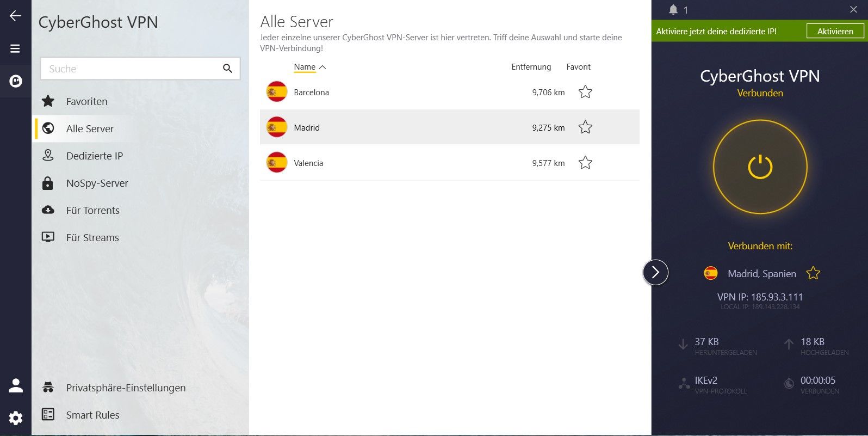Click Madrid, Spanien location text
This screenshot has height=436, width=868.
coord(762,274)
